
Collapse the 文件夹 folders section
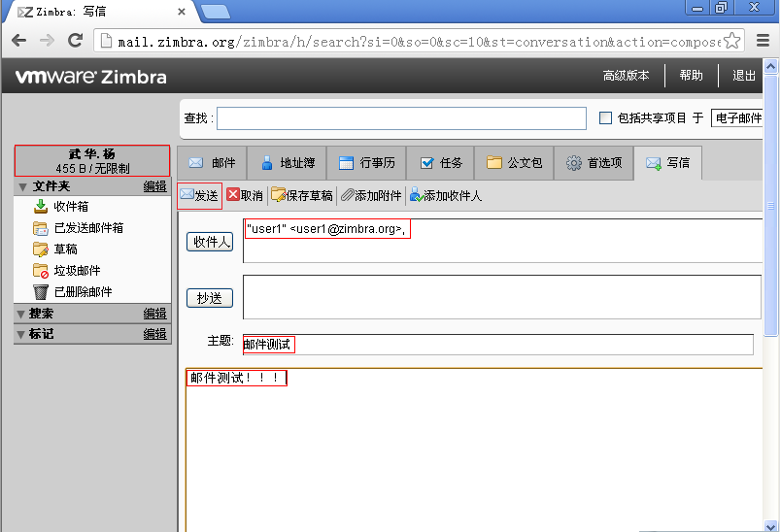point(22,186)
